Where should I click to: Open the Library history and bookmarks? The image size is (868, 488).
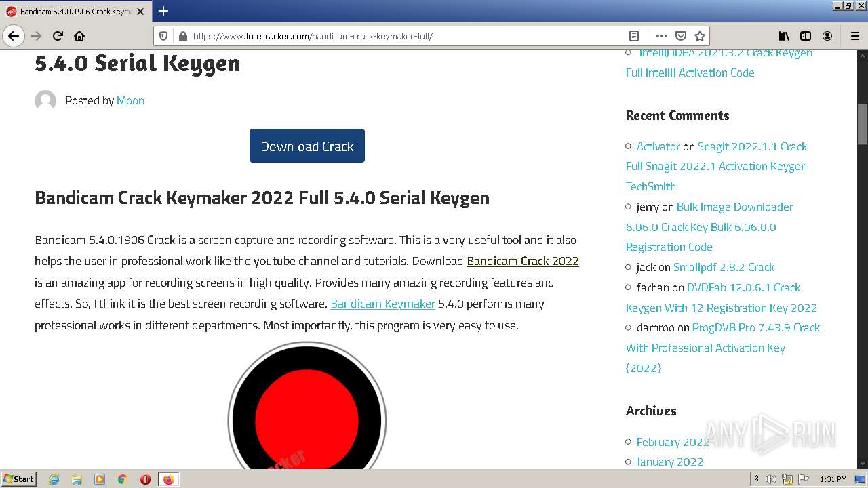(784, 36)
